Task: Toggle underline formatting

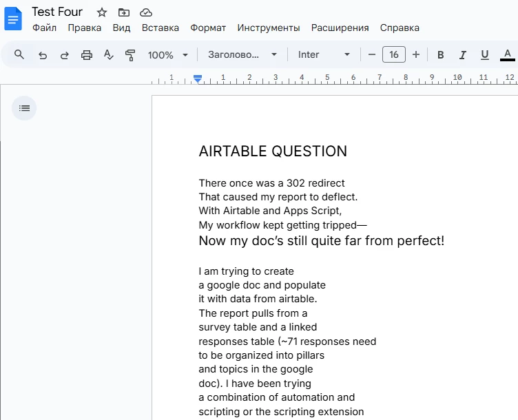Action: coord(485,55)
